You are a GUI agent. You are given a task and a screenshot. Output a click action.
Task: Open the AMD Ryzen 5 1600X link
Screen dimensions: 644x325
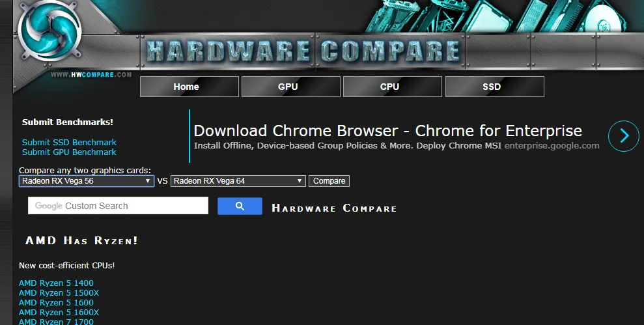(x=59, y=313)
